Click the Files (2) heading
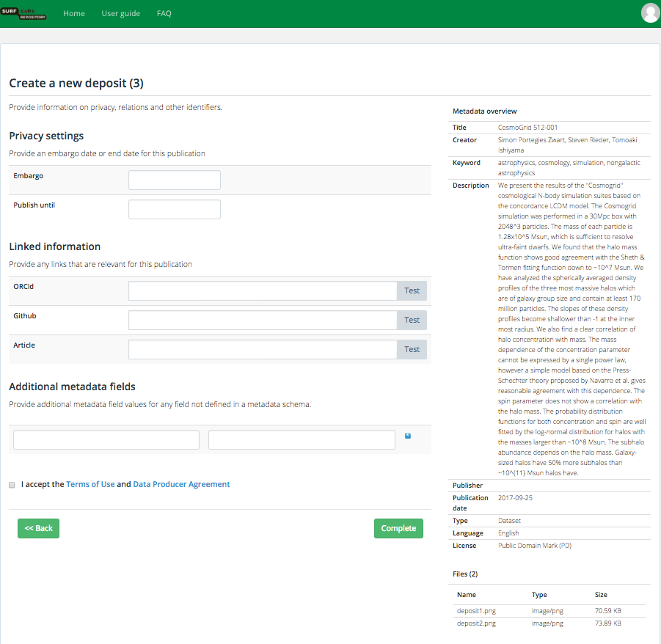 point(465,574)
